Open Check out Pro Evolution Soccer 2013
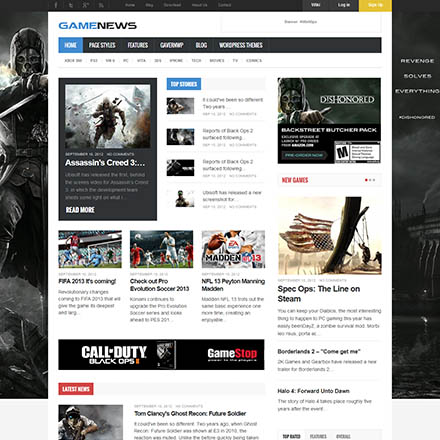This screenshot has height=440, width=440. 159,285
